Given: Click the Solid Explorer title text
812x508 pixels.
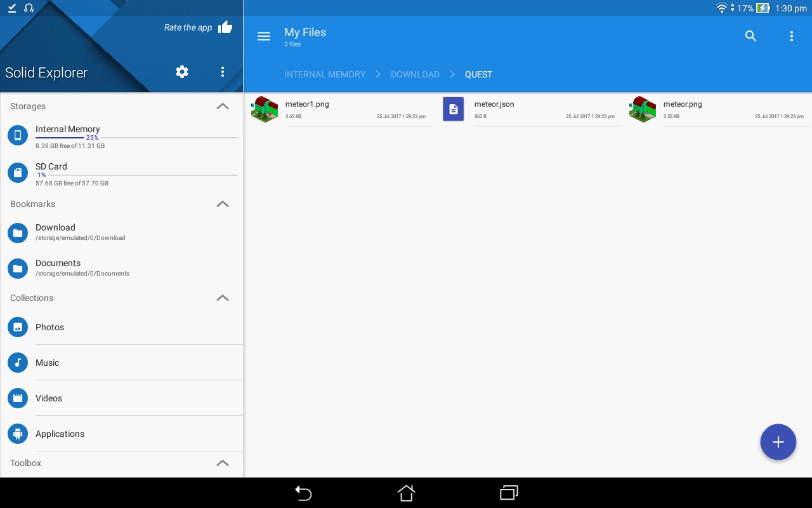Looking at the screenshot, I should coord(46,72).
